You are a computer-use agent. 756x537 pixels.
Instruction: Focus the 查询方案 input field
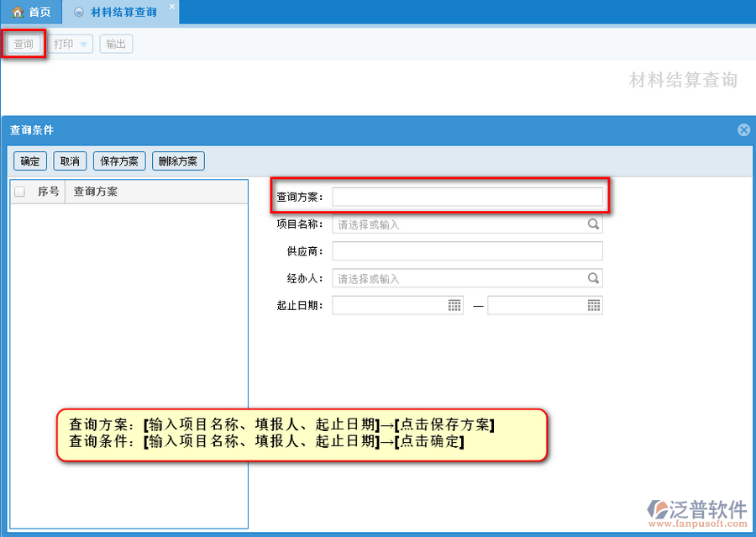point(467,197)
